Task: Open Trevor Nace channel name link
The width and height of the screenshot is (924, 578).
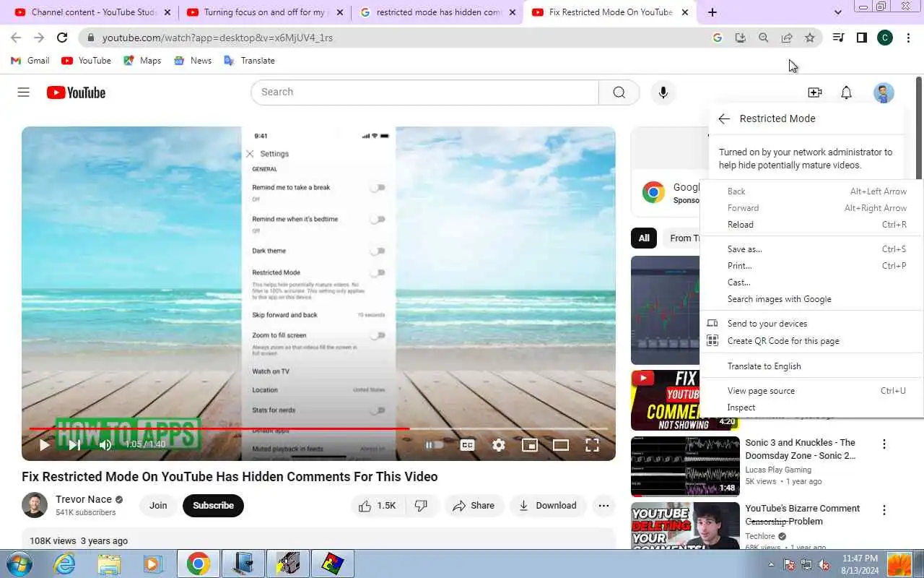Action: (x=84, y=499)
